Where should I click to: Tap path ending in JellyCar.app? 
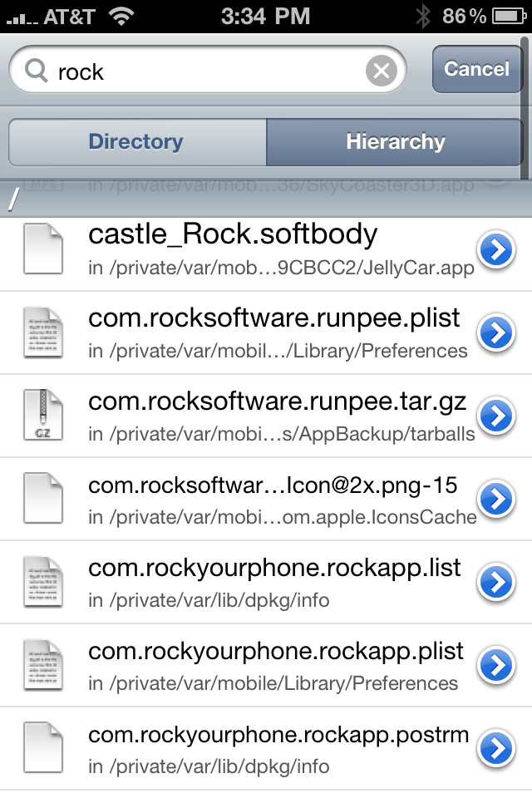(x=281, y=268)
